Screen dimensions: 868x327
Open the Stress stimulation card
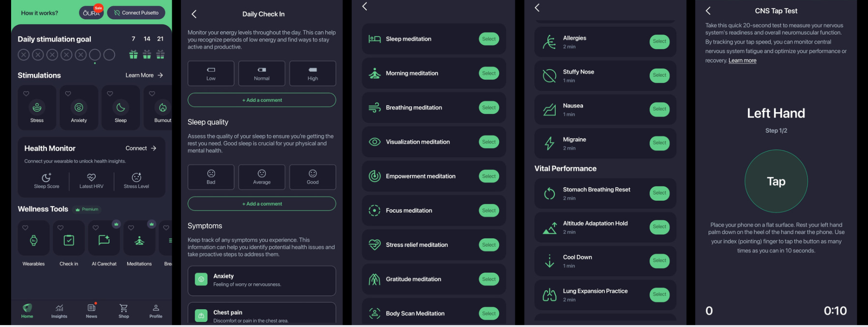coord(37,107)
